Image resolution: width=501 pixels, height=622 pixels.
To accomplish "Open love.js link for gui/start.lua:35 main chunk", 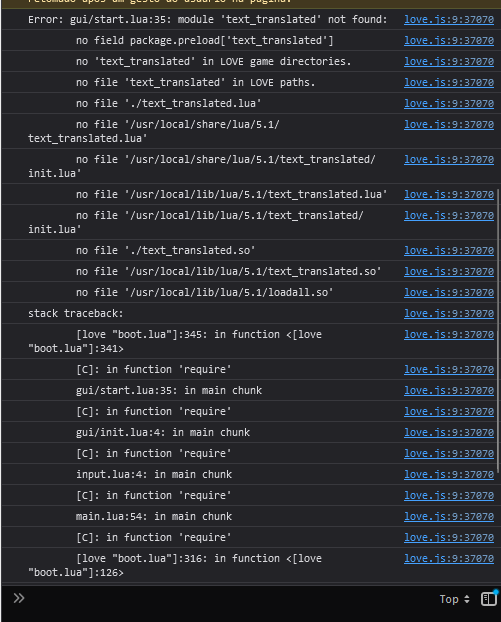I will [449, 390].
